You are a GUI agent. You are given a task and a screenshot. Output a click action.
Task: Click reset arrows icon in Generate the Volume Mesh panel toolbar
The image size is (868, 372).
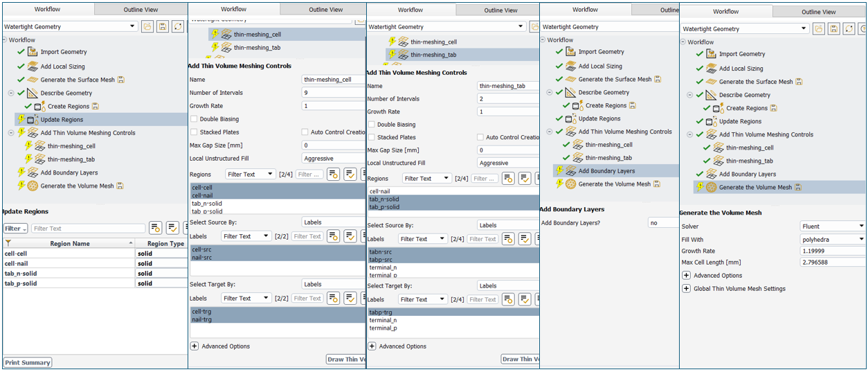tap(849, 28)
